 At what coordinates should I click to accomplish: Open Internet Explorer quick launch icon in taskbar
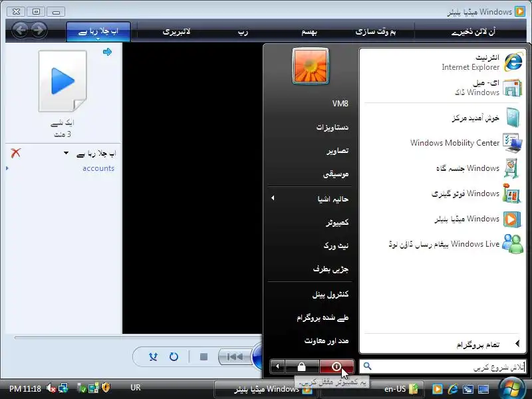[453, 389]
